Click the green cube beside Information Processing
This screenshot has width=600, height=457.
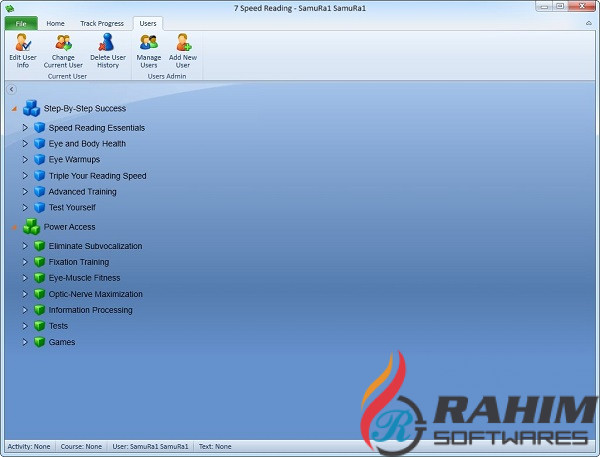pos(39,310)
